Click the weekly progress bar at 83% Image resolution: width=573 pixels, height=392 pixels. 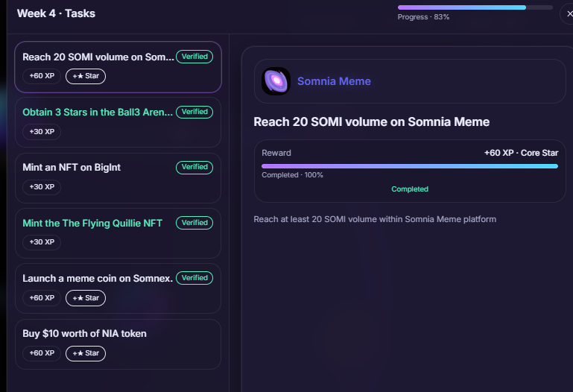475,7
